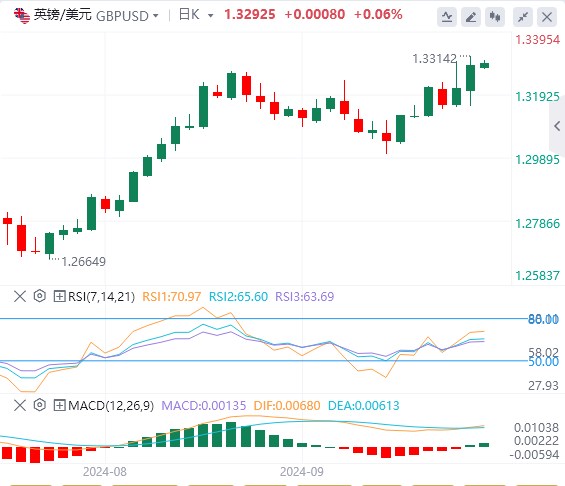Expand RSI panel with plus icon

59,296
